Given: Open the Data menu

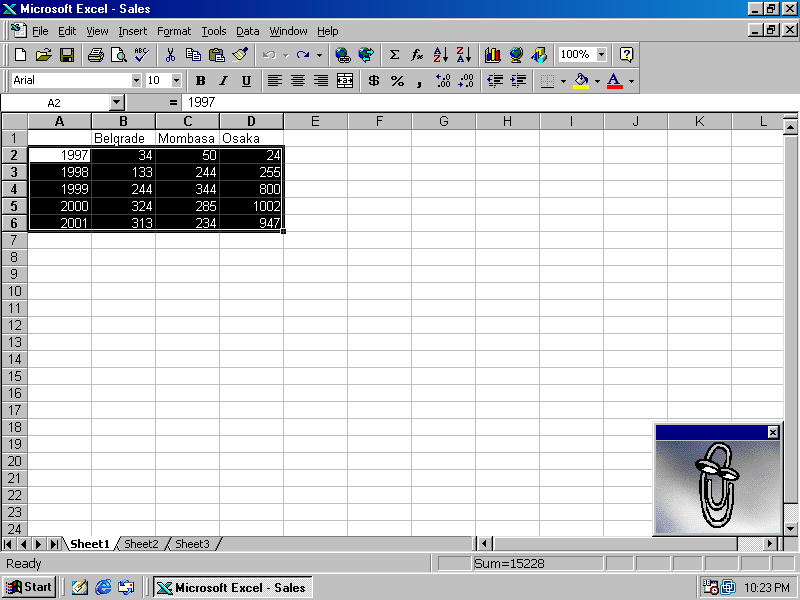Looking at the screenshot, I should tap(247, 31).
